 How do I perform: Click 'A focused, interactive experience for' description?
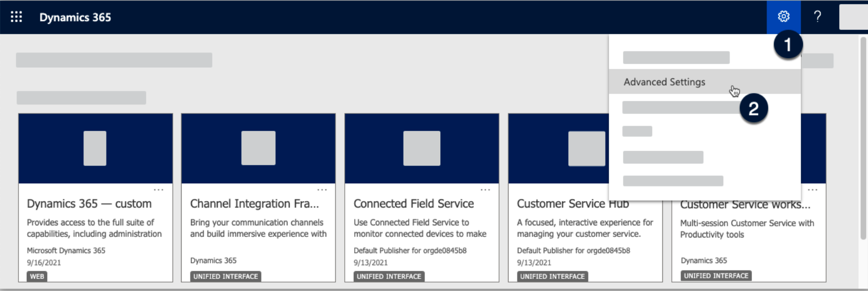click(585, 223)
